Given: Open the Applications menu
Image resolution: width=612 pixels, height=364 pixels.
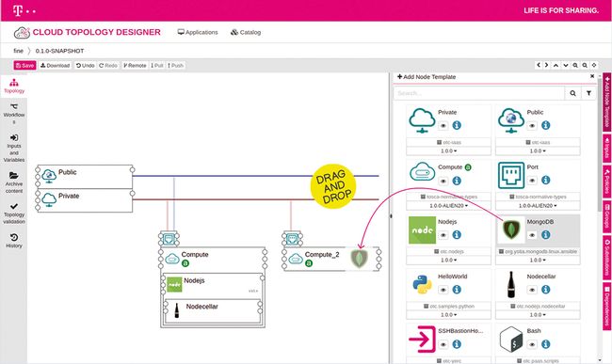Looking at the screenshot, I should (x=198, y=32).
